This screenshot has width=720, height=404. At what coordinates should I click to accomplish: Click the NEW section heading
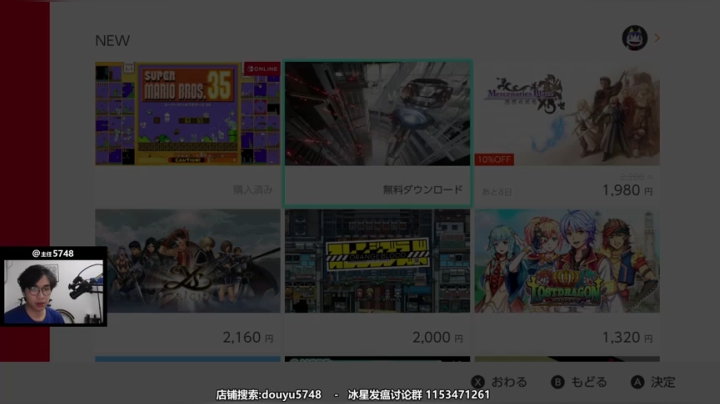[x=112, y=41]
